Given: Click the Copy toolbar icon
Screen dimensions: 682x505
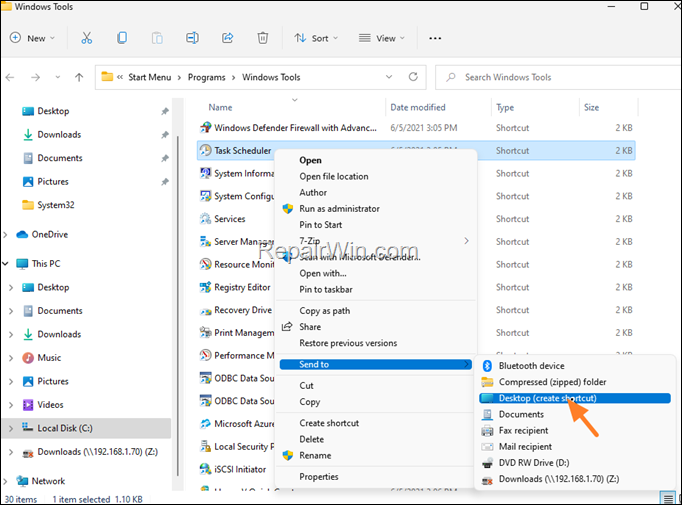Looking at the screenshot, I should click(x=122, y=38).
